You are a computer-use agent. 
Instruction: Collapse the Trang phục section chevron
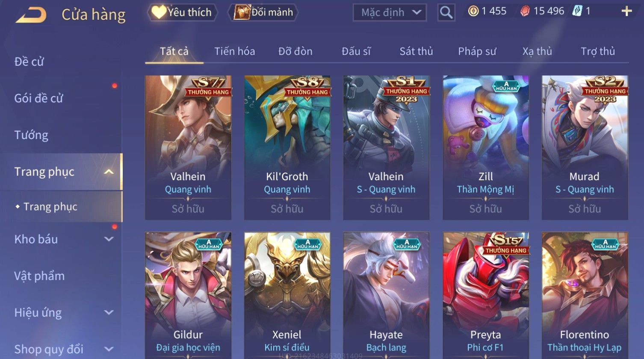coord(109,172)
